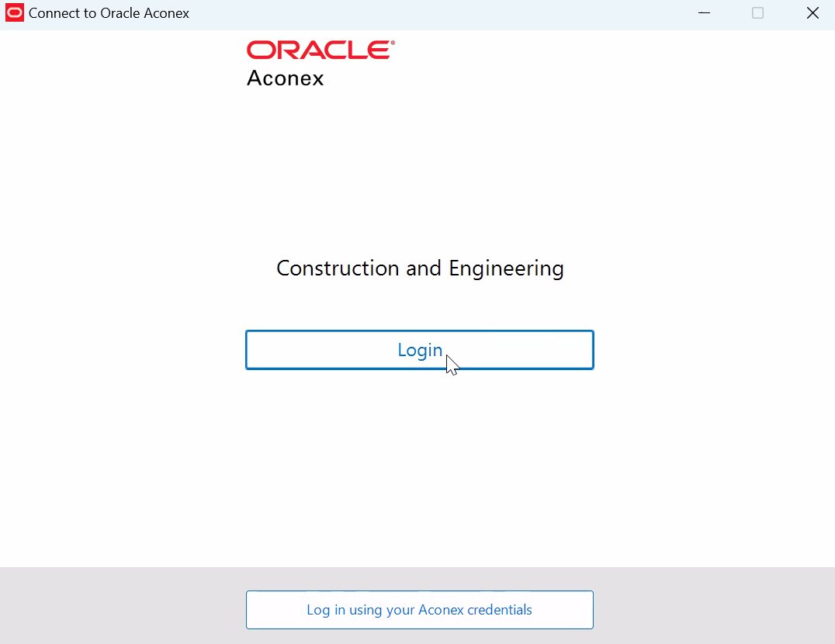835x644 pixels.
Task: Click the Oracle icon in the title bar
Action: click(x=15, y=12)
